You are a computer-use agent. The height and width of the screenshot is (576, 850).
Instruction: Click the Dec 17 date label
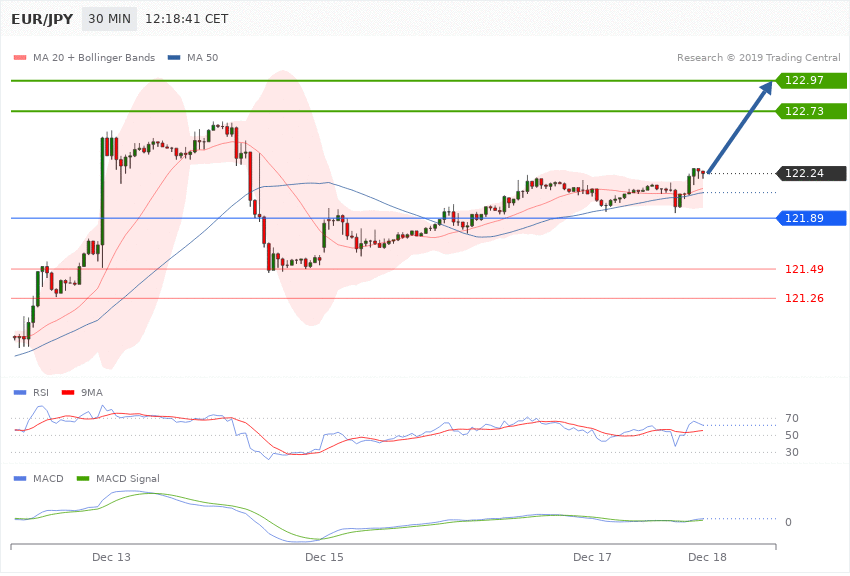pos(592,558)
